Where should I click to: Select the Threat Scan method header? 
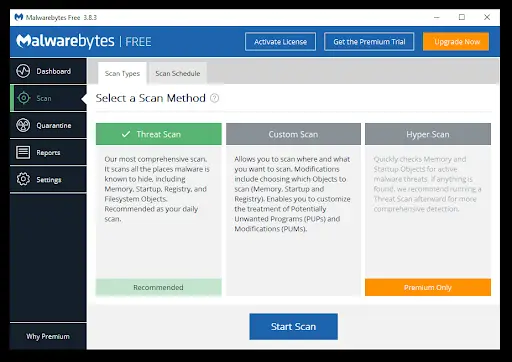click(159, 134)
